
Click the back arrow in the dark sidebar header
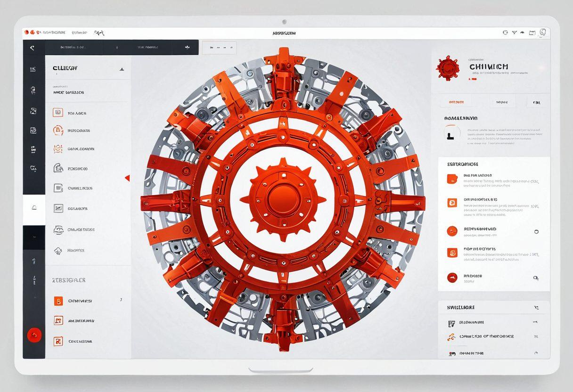[32, 48]
